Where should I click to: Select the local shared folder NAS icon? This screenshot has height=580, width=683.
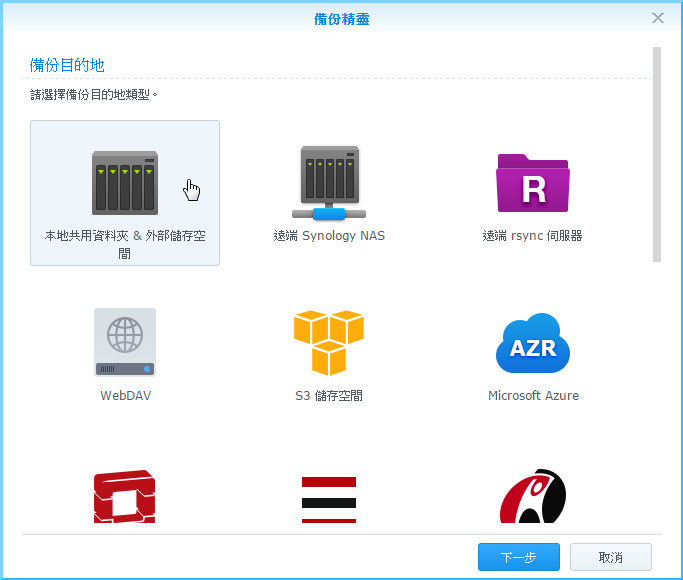point(124,182)
